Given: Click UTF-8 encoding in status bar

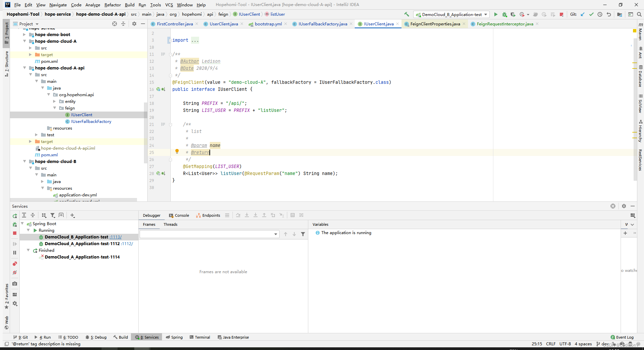Looking at the screenshot, I should [565, 344].
